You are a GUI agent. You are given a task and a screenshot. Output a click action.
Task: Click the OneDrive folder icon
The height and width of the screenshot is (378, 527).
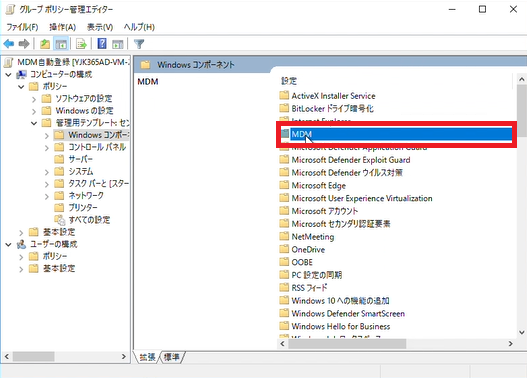tap(284, 249)
